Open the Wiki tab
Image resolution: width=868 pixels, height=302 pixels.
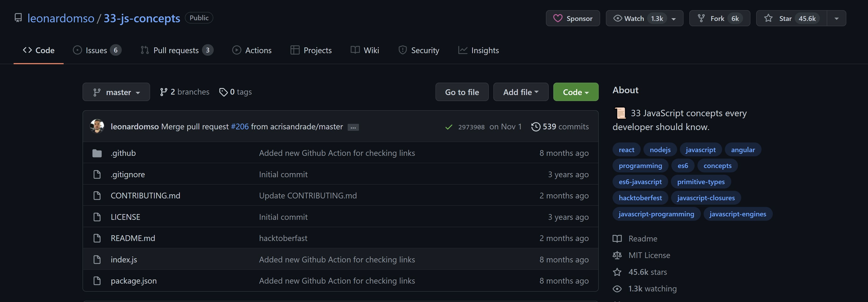point(364,50)
